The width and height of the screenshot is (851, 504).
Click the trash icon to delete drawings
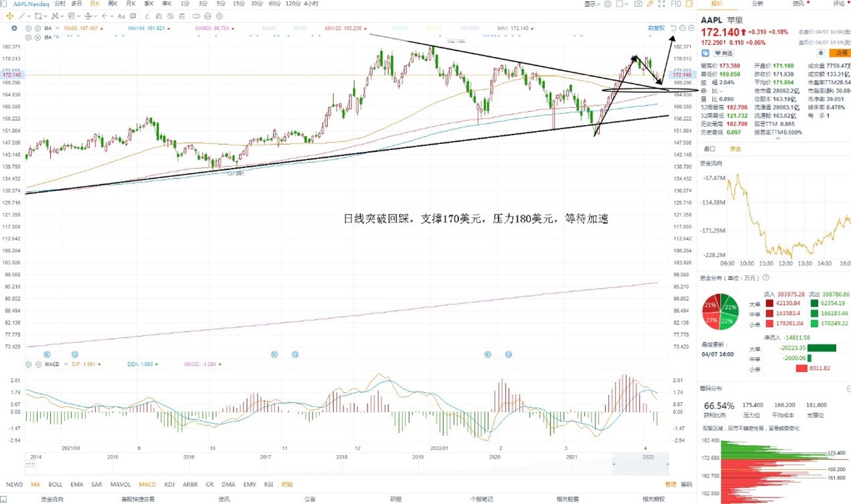[182, 16]
